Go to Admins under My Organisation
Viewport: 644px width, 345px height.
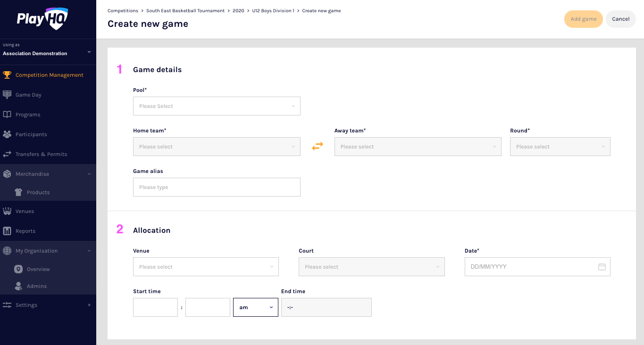pos(37,286)
